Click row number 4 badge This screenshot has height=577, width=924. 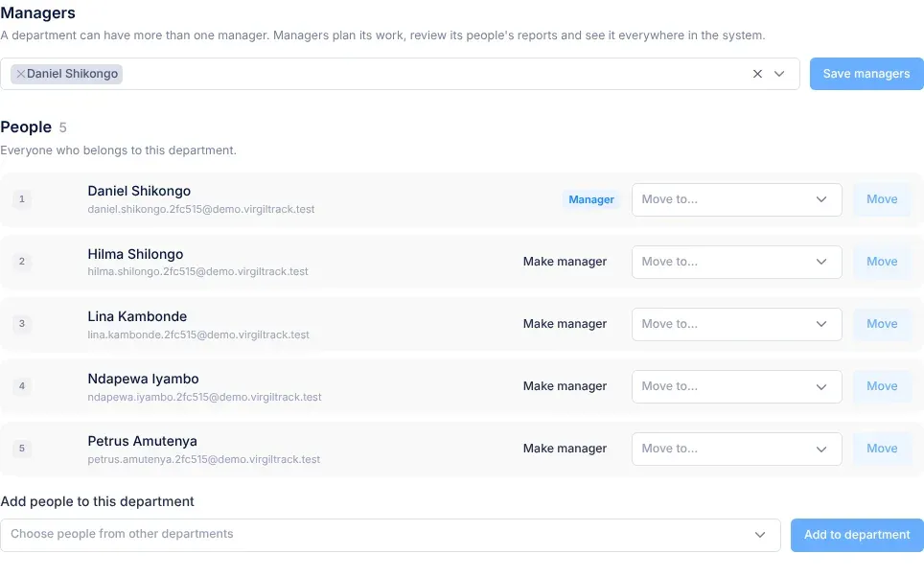(x=22, y=386)
